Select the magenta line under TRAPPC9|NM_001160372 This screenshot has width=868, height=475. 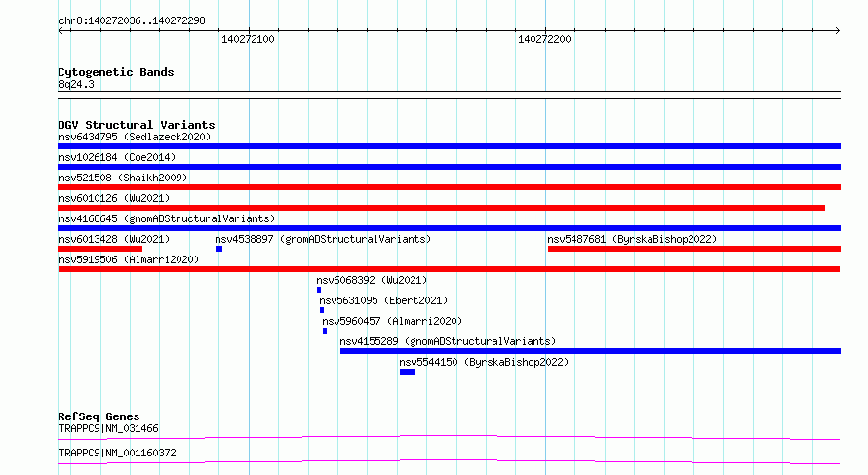[x=449, y=461]
